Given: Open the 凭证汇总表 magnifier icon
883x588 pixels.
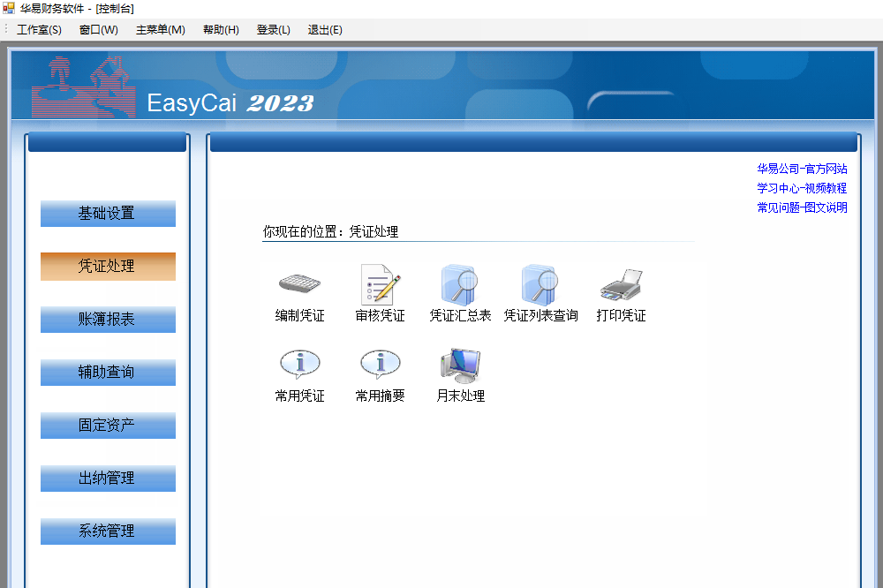Looking at the screenshot, I should [x=459, y=284].
